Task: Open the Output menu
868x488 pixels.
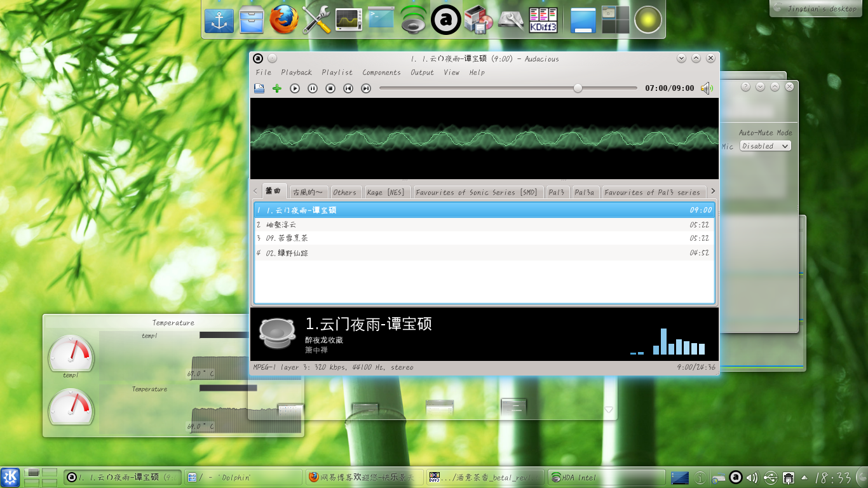Action: [x=422, y=72]
